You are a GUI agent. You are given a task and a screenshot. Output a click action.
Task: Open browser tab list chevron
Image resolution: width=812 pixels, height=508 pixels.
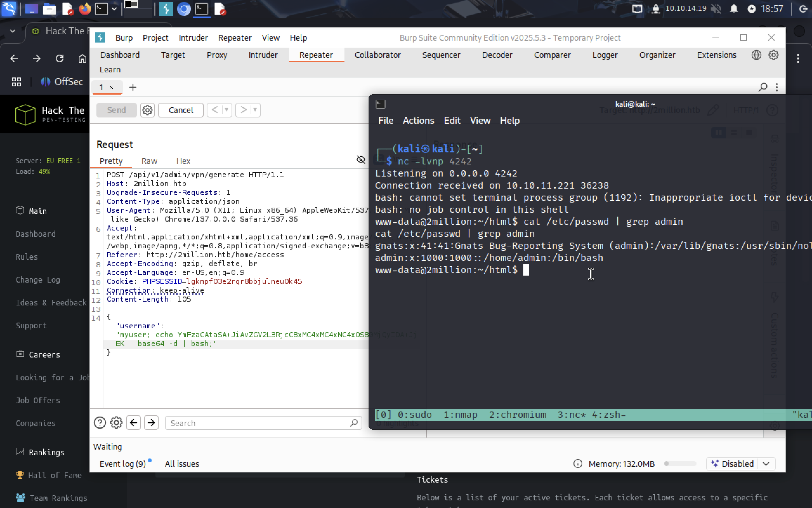pyautogui.click(x=13, y=31)
